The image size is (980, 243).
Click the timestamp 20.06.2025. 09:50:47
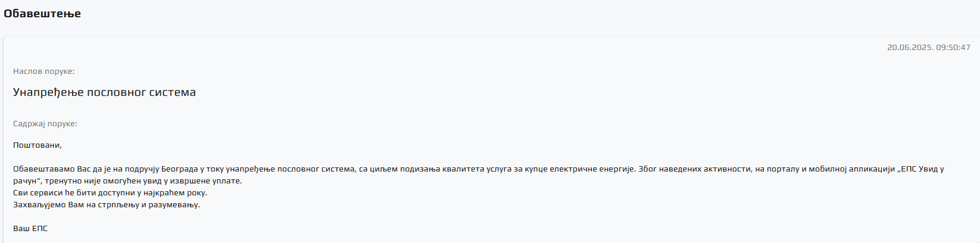pyautogui.click(x=928, y=47)
